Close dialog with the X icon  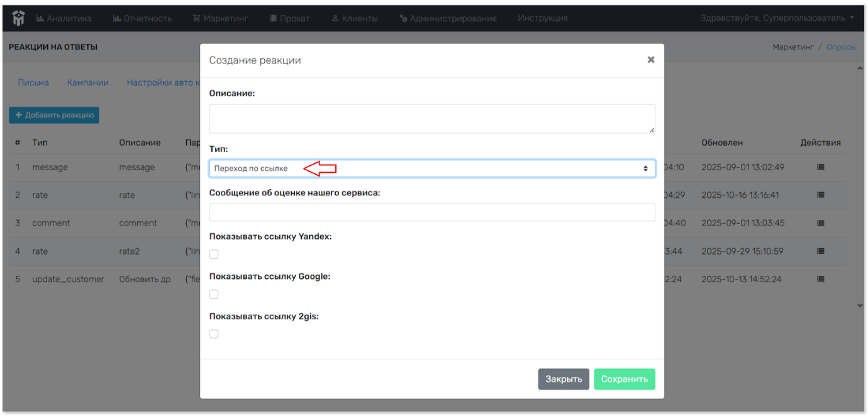[x=651, y=60]
